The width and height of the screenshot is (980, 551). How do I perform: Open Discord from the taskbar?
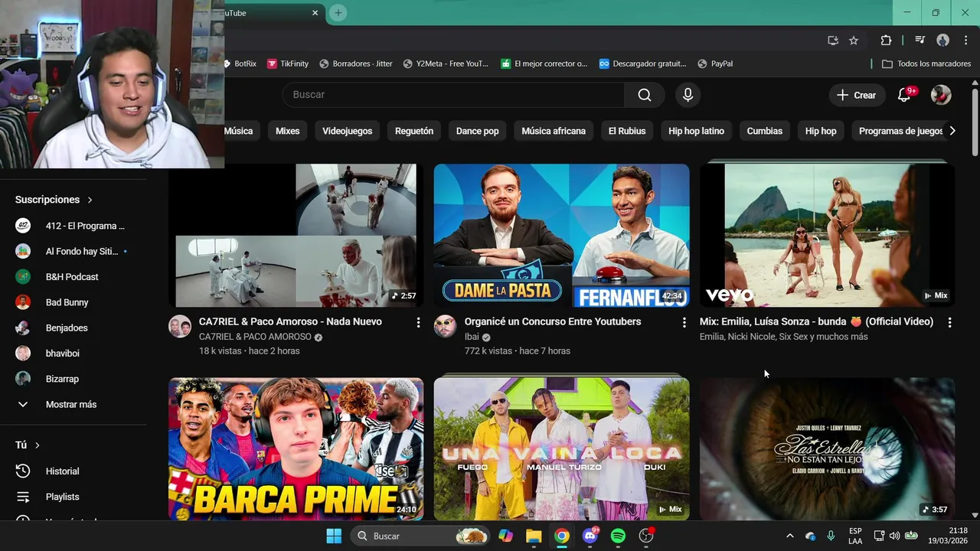coord(590,536)
